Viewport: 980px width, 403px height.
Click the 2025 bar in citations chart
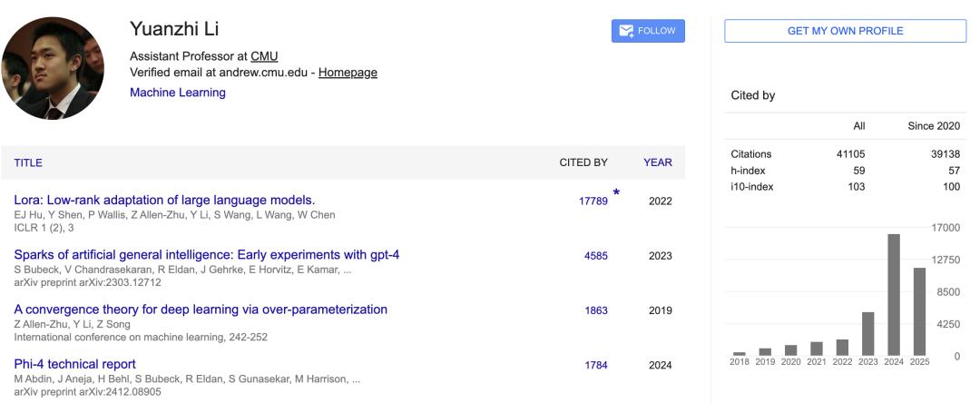(x=918, y=310)
